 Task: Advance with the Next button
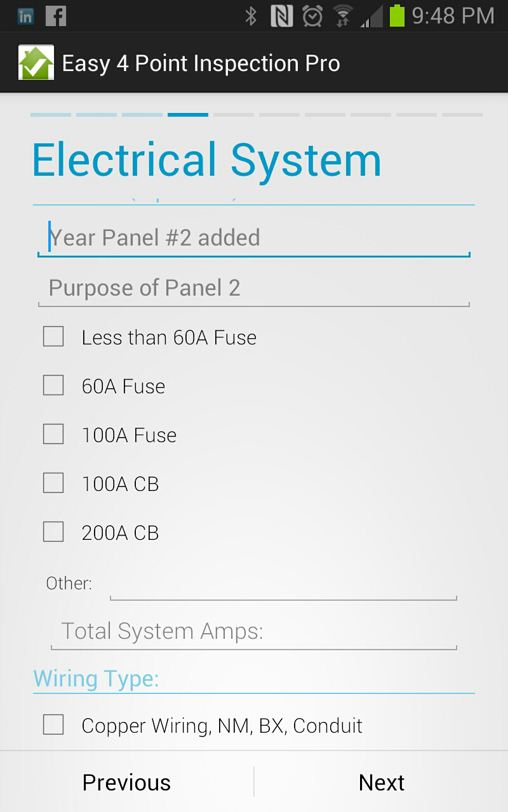(x=381, y=782)
